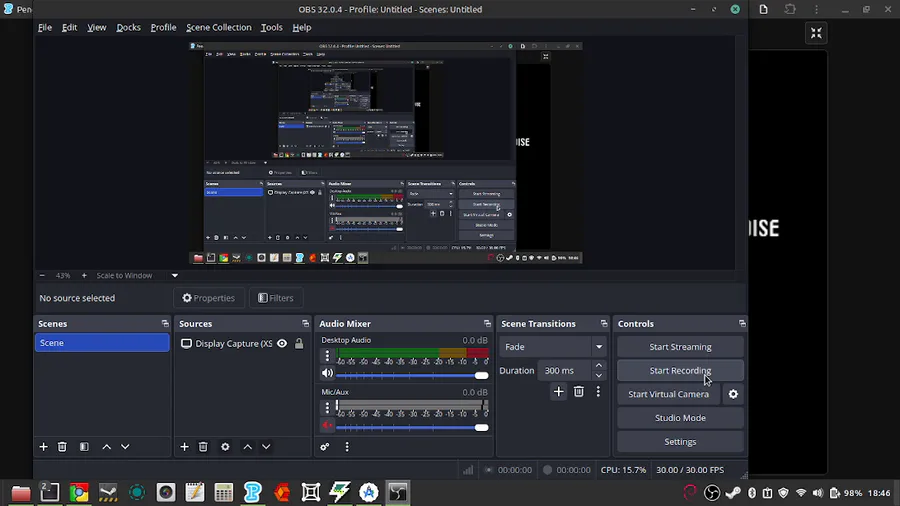This screenshot has width=900, height=506.
Task: Open Desktop Audio three-dot options
Action: pyautogui.click(x=327, y=356)
